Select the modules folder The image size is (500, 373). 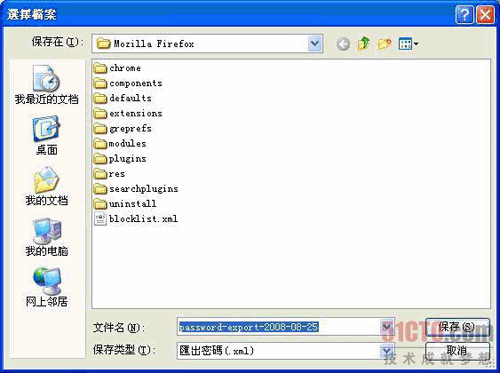[x=120, y=143]
